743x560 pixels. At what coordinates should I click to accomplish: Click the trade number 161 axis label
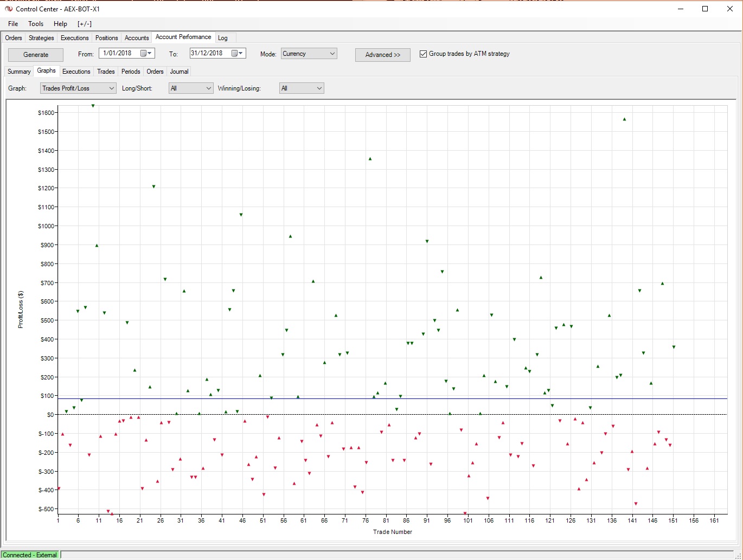(714, 520)
